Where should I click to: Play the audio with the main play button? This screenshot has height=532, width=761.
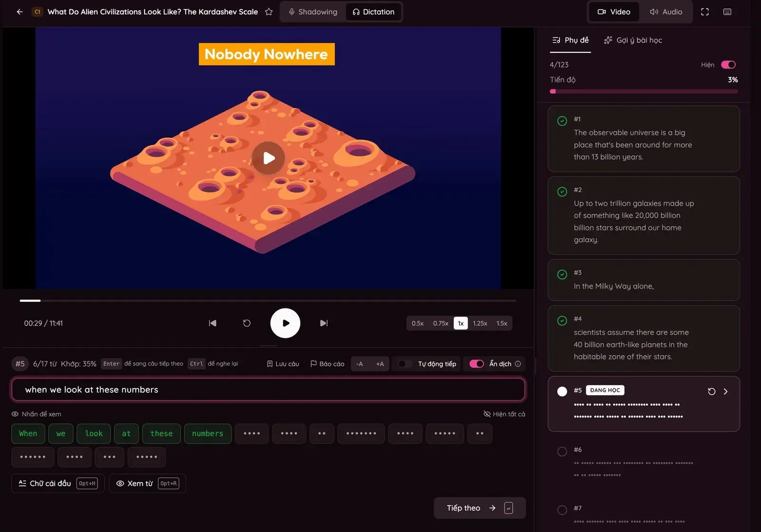click(285, 323)
